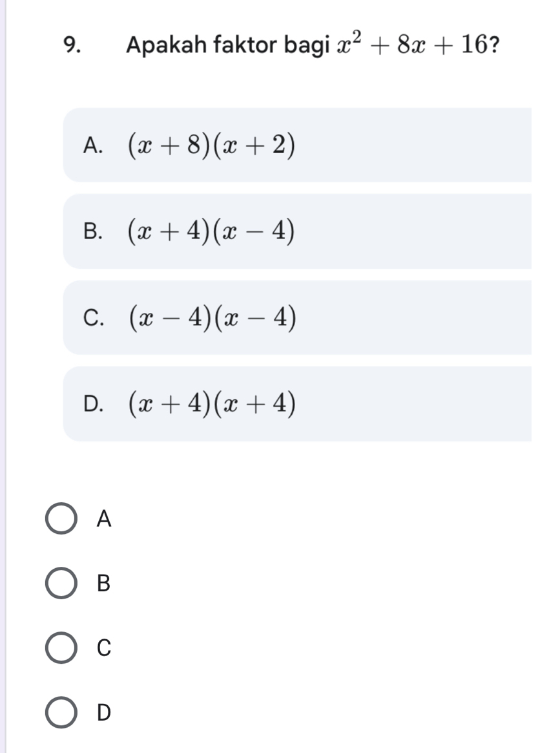This screenshot has height=753, width=560.
Task: Click the letter label B on second card
Action: [94, 231]
